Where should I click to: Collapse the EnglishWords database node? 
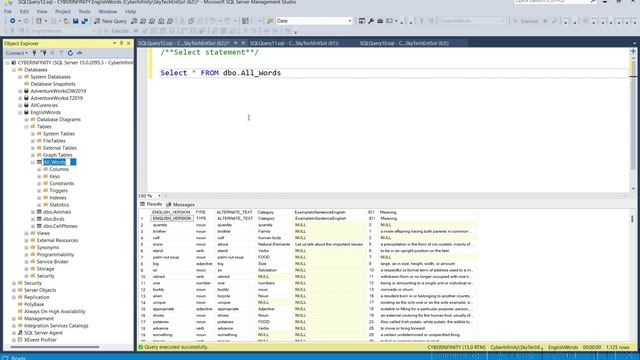(x=20, y=113)
